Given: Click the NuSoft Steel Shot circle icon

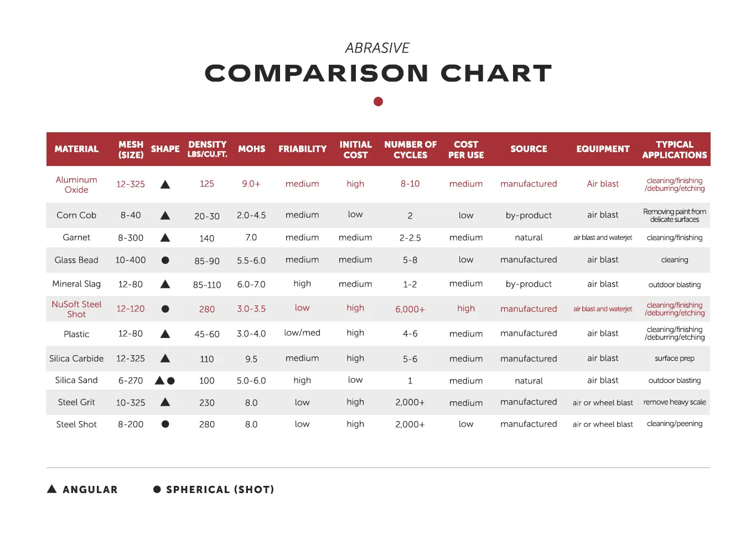Looking at the screenshot, I should (165, 309).
